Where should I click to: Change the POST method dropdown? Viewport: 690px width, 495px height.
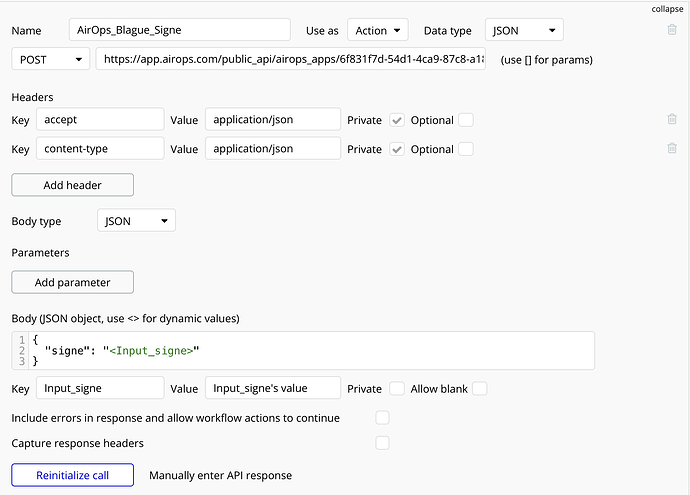pos(50,60)
